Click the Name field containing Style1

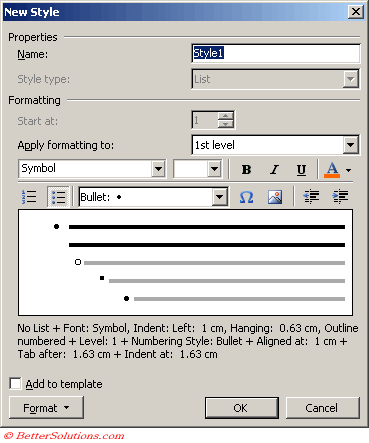[x=276, y=53]
